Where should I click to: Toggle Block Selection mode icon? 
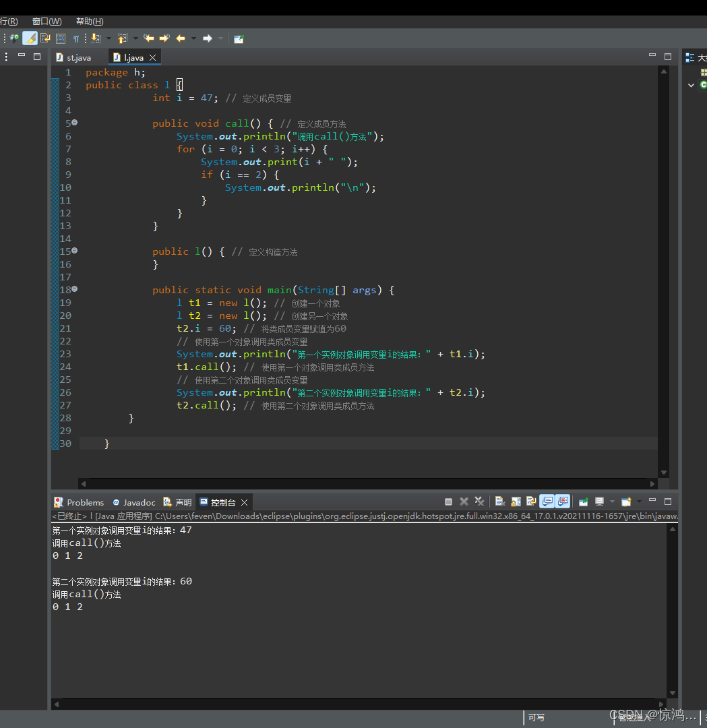(x=61, y=38)
